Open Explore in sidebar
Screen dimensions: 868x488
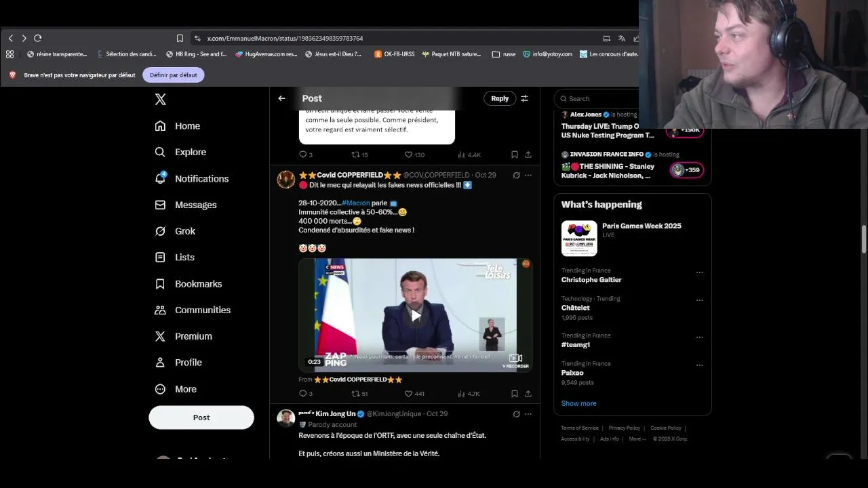pos(180,152)
